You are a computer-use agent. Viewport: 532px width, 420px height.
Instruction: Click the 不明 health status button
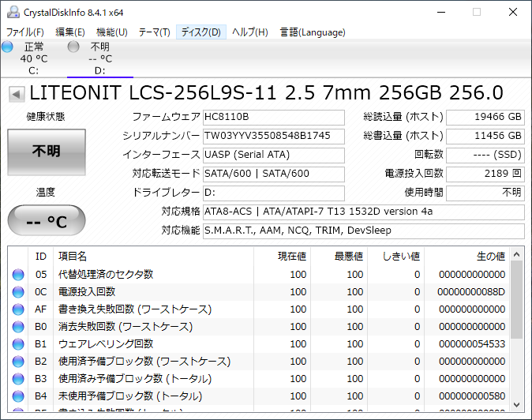click(x=47, y=152)
